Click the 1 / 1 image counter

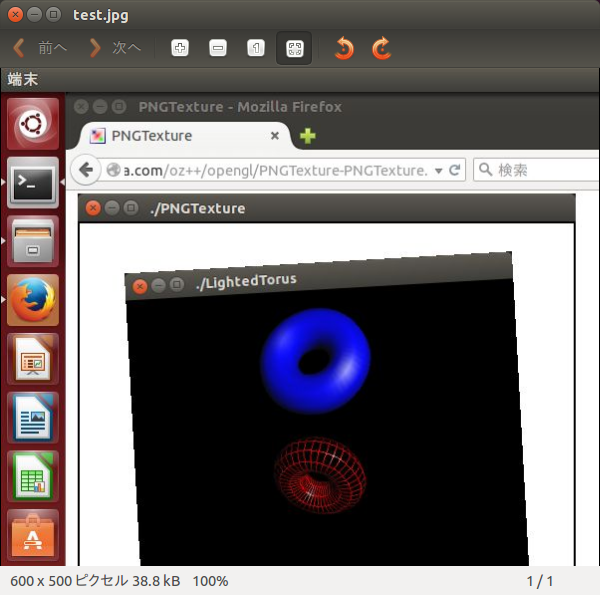540,581
